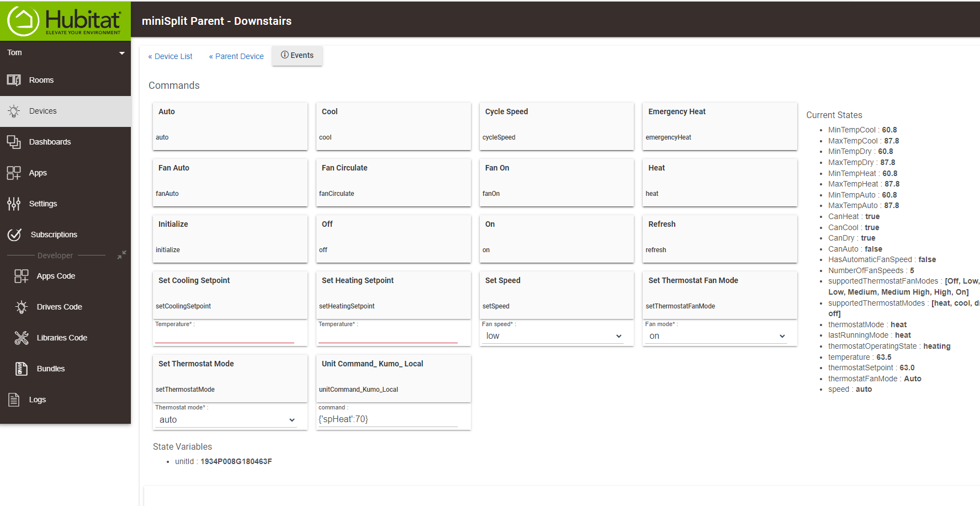Run the Emergency Heat command
The height and width of the screenshot is (506, 980).
pyautogui.click(x=720, y=126)
